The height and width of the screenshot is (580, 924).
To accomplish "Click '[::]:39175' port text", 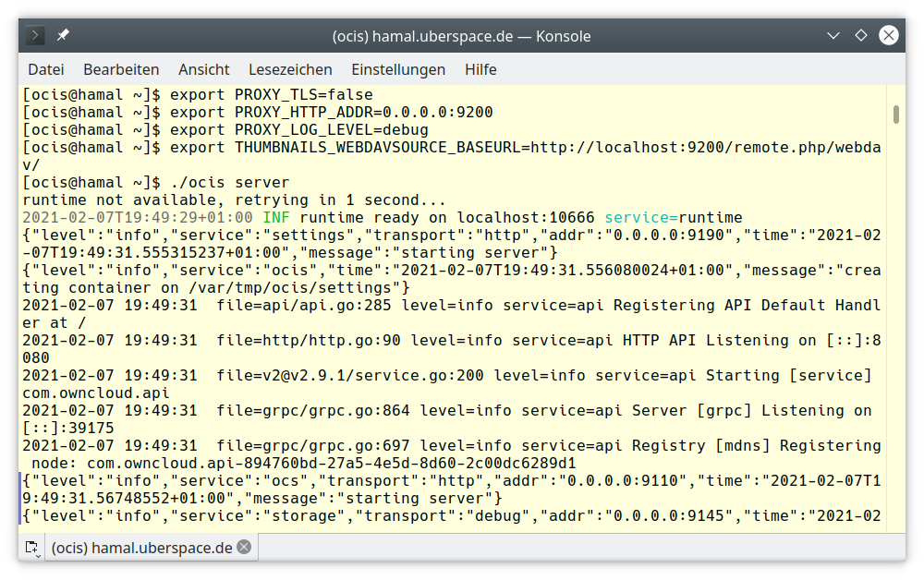I will [x=68, y=429].
